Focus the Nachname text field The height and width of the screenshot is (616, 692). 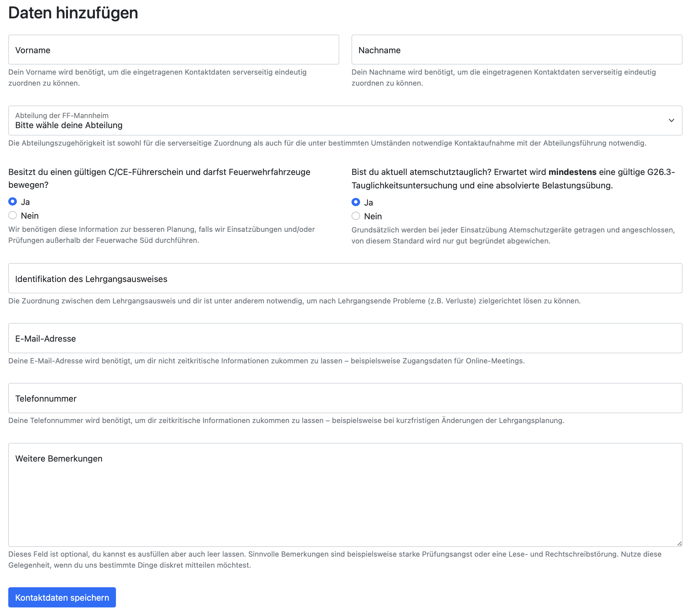pyautogui.click(x=517, y=50)
